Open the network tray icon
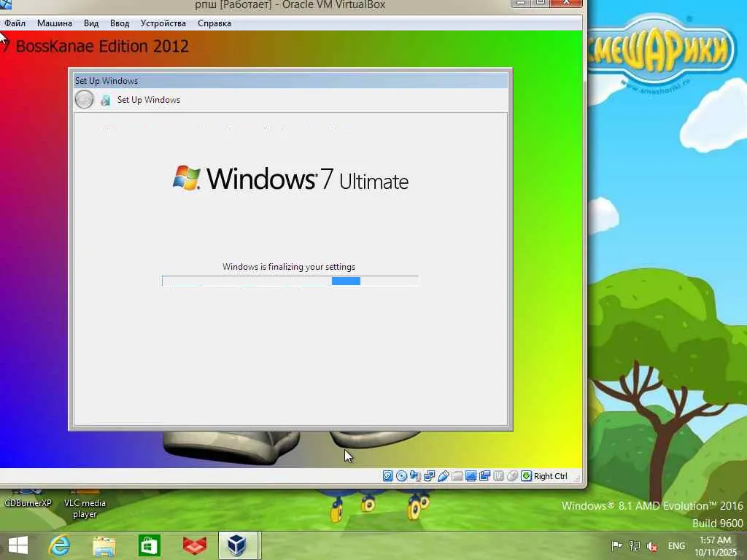 pyautogui.click(x=635, y=545)
